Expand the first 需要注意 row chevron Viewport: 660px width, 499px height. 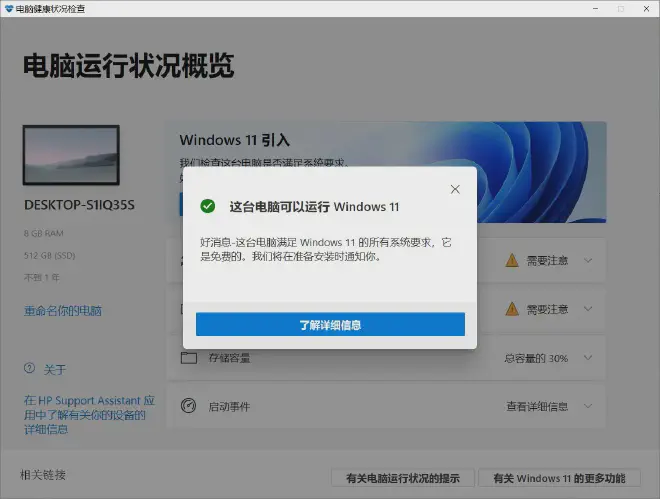588,260
